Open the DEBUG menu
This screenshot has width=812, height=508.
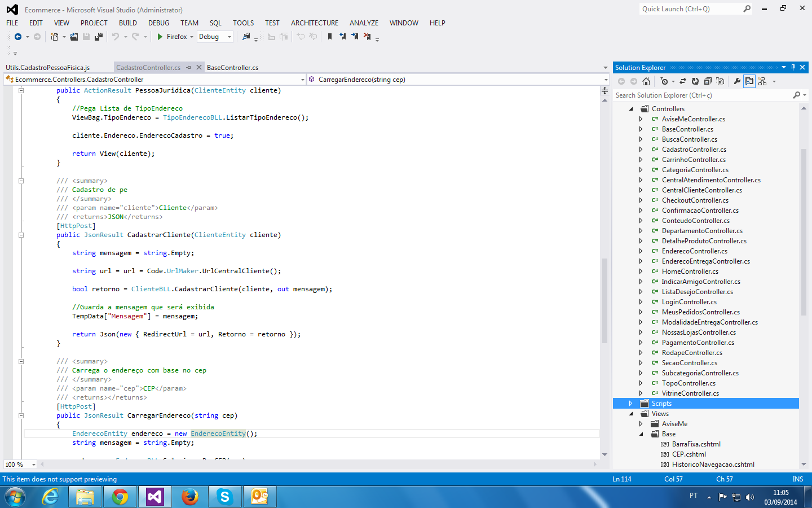tap(158, 23)
